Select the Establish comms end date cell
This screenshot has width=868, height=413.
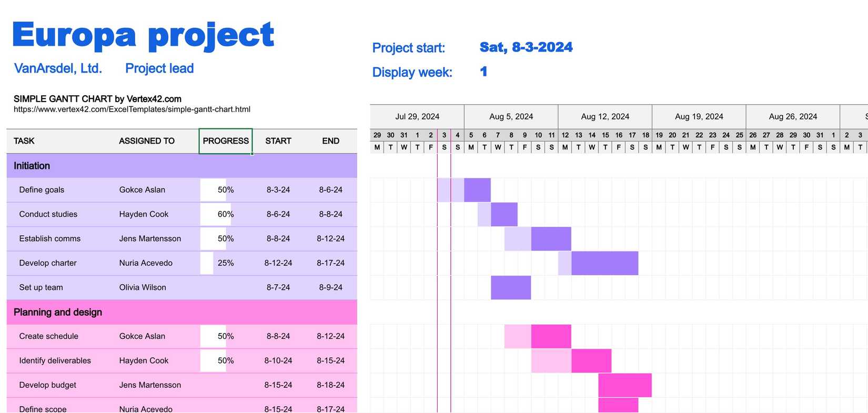point(330,239)
